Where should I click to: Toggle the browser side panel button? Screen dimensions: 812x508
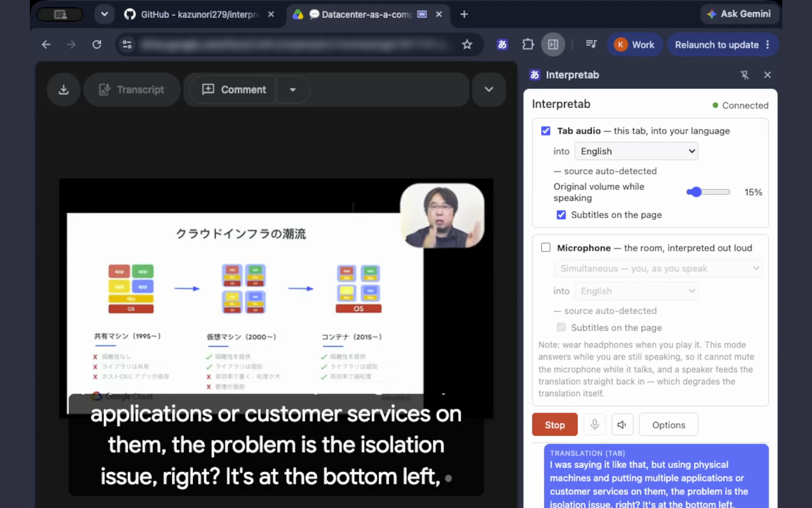[553, 44]
